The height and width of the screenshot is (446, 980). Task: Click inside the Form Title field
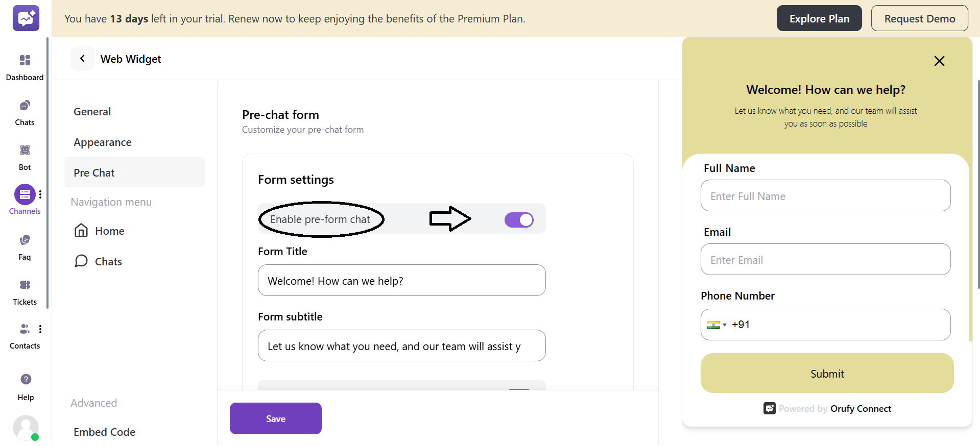(x=401, y=280)
